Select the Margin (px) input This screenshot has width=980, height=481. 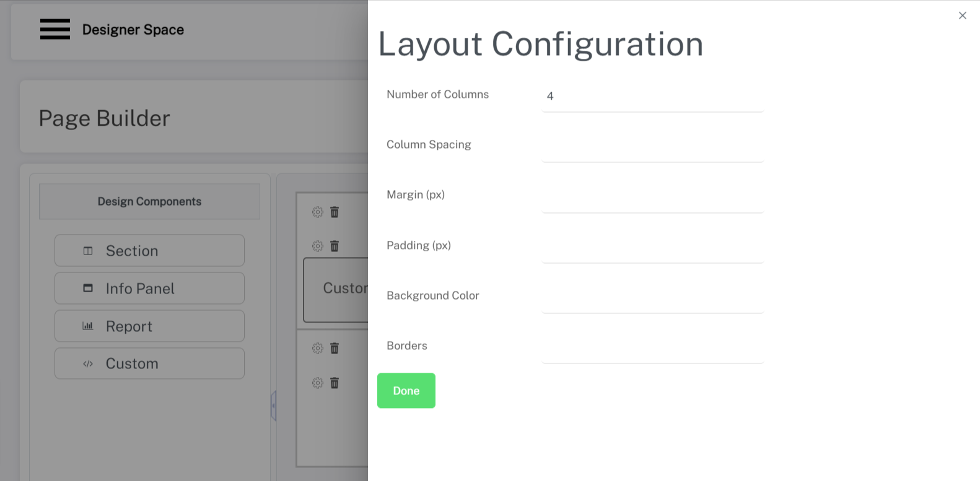[652, 197]
